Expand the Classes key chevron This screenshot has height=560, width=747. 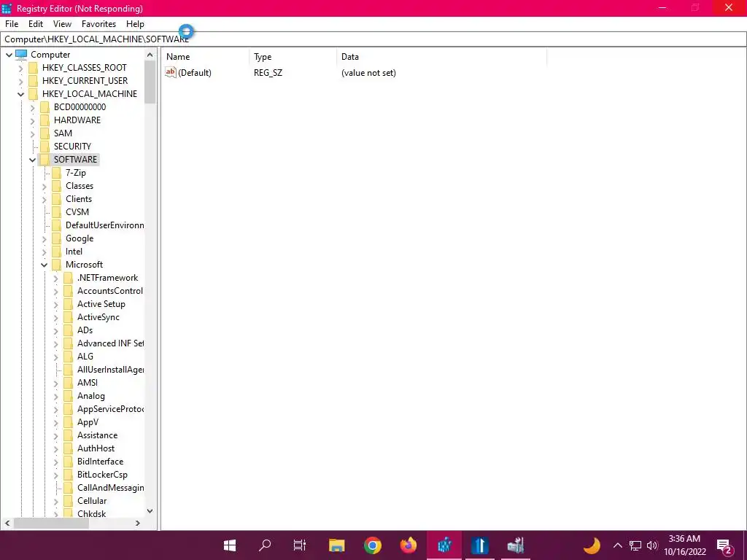coord(44,186)
